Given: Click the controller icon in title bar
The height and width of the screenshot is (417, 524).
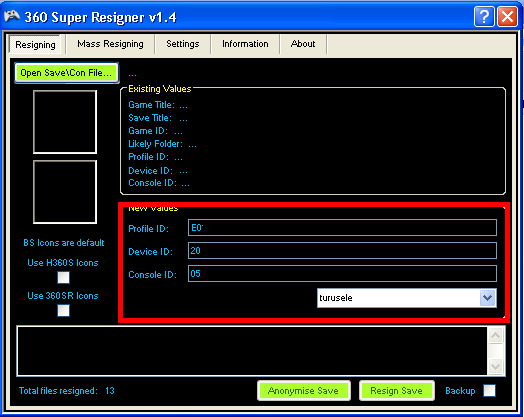Looking at the screenshot, I should pos(12,15).
